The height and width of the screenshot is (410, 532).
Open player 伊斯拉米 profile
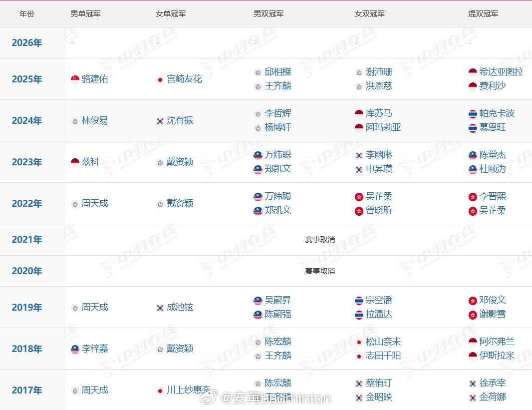[x=497, y=356]
